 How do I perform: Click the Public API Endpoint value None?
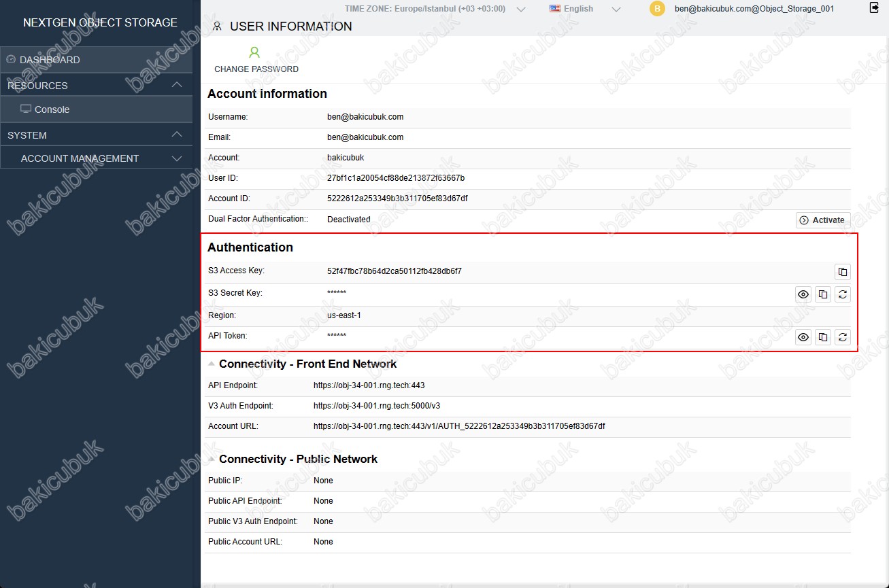tap(323, 501)
